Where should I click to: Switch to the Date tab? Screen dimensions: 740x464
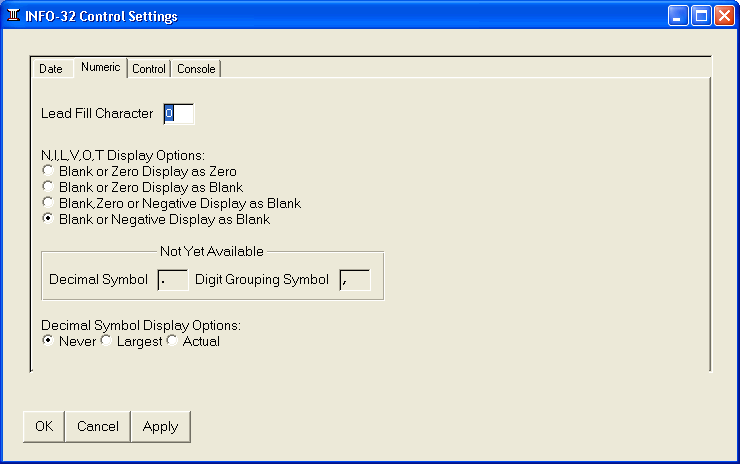coord(51,69)
